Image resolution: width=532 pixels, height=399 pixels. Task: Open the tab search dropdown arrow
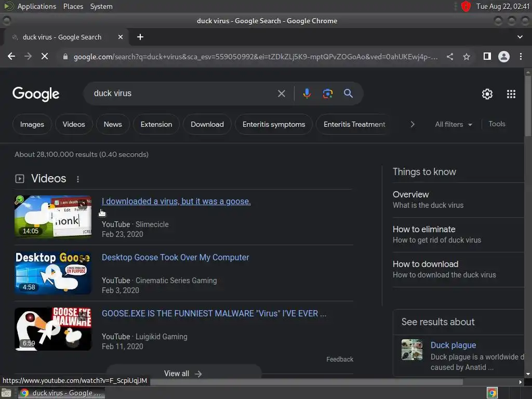pos(520,37)
